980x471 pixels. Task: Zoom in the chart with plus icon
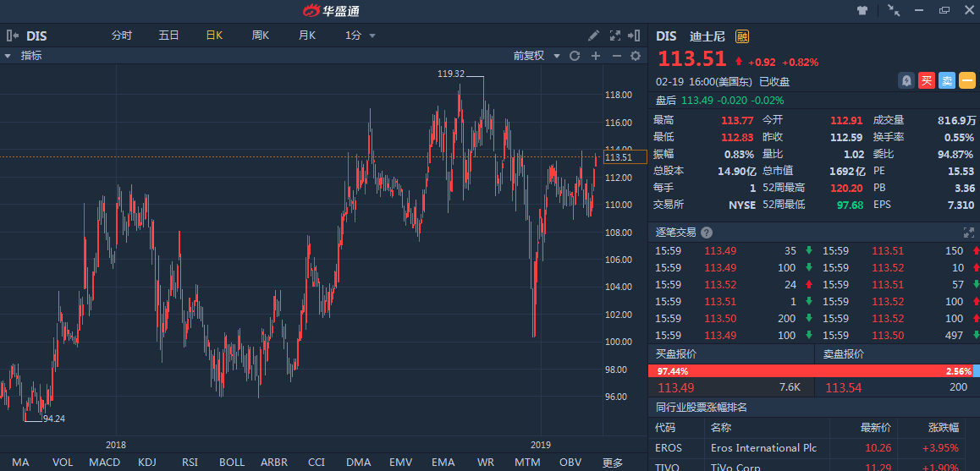[x=596, y=56]
